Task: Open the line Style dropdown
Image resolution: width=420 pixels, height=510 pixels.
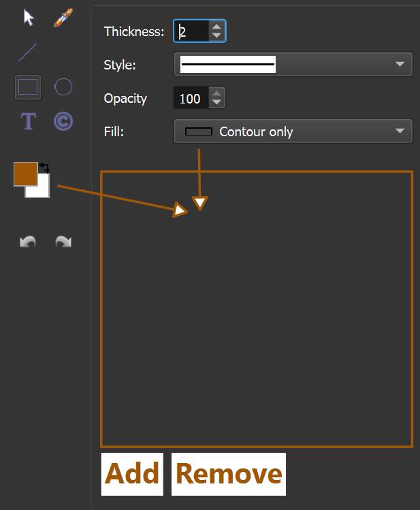Action: [293, 65]
